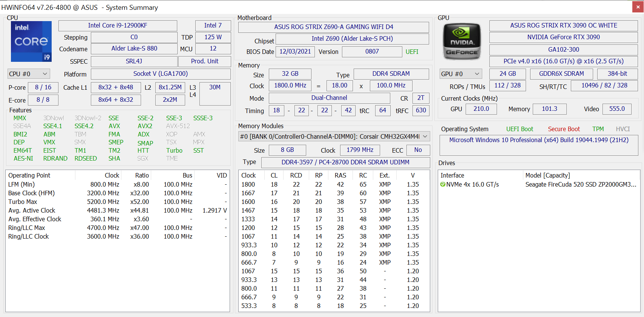644x317 pixels.
Task: Click the 2T command rate field
Action: (x=421, y=98)
